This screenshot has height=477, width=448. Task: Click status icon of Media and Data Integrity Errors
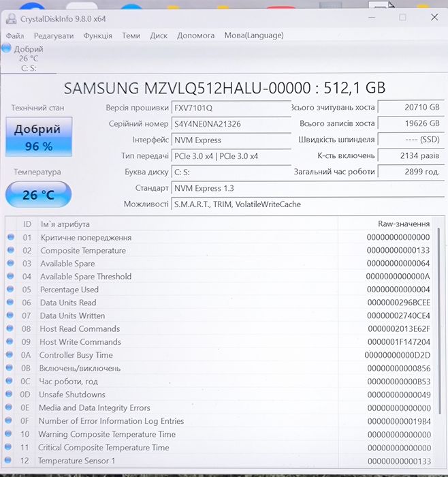coord(9,407)
